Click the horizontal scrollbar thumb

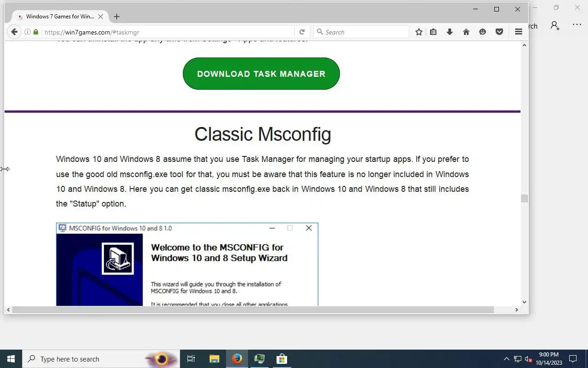pyautogui.click(x=253, y=310)
